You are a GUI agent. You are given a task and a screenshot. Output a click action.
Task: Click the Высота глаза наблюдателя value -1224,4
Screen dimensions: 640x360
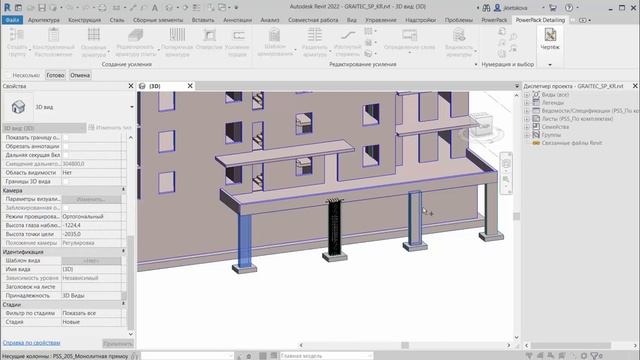91,225
